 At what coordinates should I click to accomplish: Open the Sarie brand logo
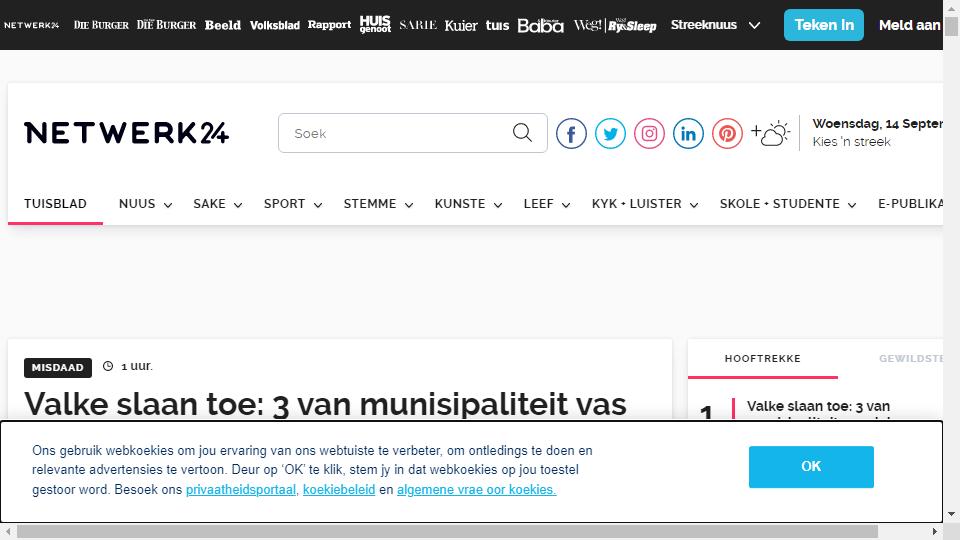pyautogui.click(x=418, y=25)
